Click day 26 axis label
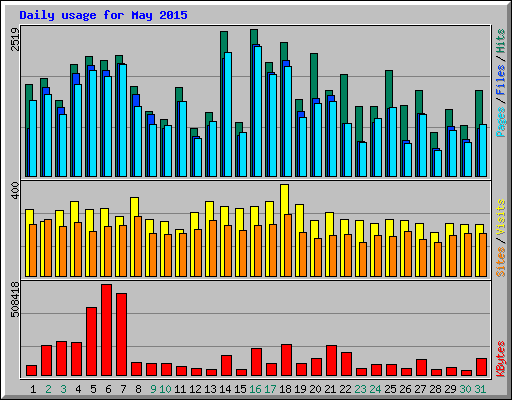The height and width of the screenshot is (400, 512). tap(405, 389)
